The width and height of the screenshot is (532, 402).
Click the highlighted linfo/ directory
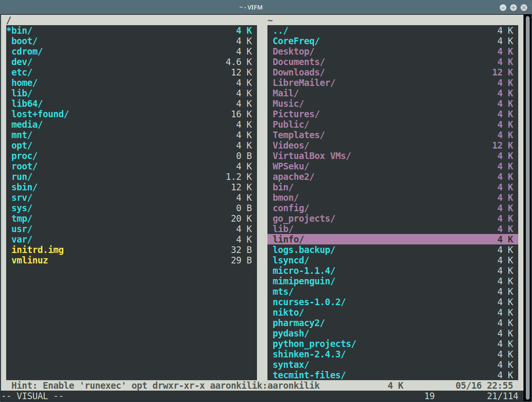click(392, 239)
